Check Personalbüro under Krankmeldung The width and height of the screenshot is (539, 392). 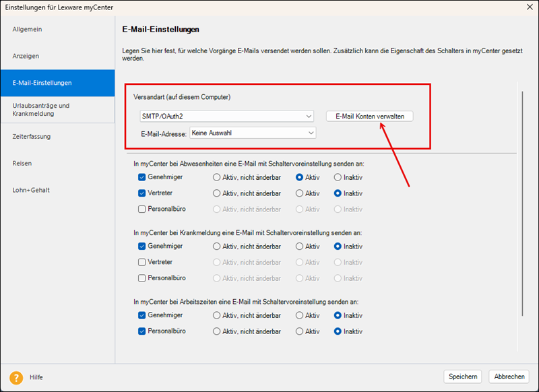point(141,278)
